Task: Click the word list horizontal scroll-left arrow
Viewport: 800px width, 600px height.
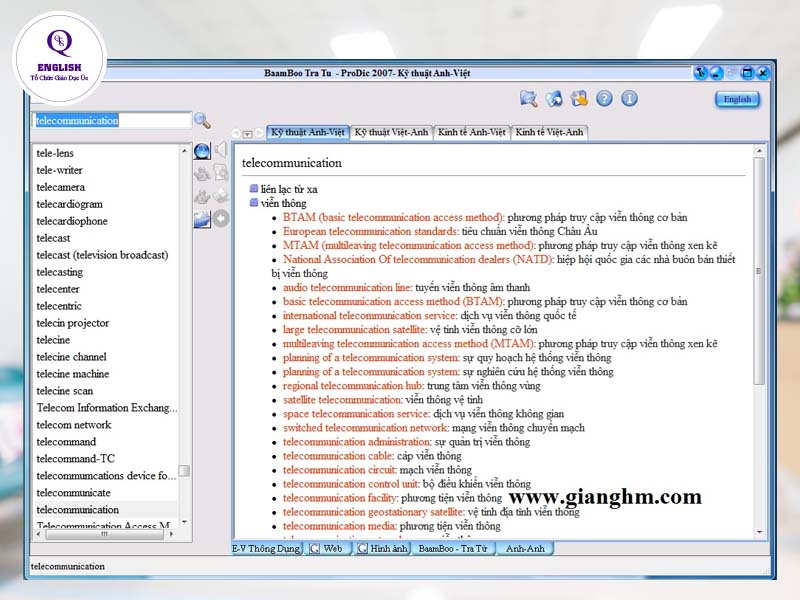Action: [39, 534]
